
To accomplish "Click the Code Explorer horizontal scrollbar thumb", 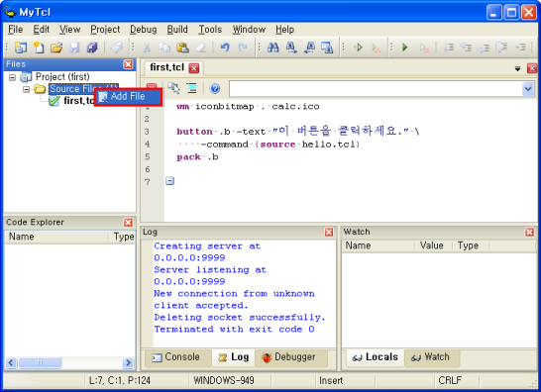I will click(x=40, y=362).
